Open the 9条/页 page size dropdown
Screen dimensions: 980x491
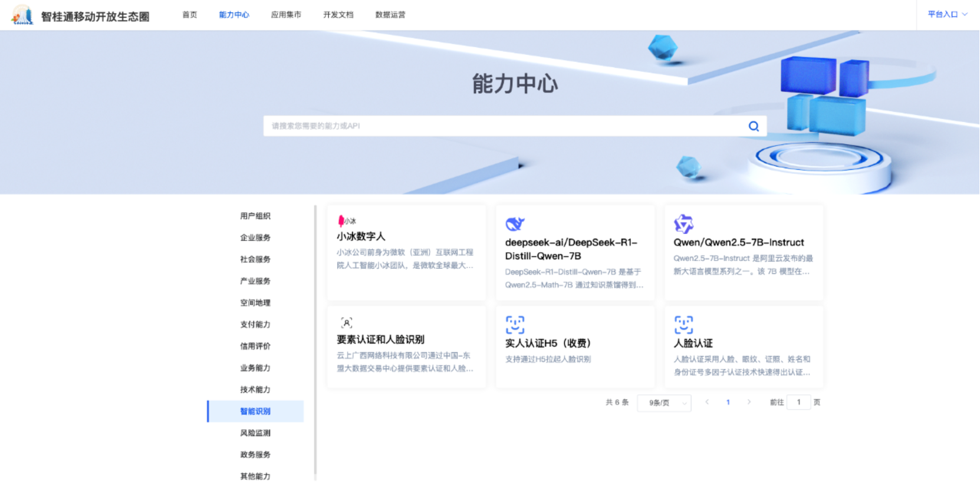click(x=664, y=403)
